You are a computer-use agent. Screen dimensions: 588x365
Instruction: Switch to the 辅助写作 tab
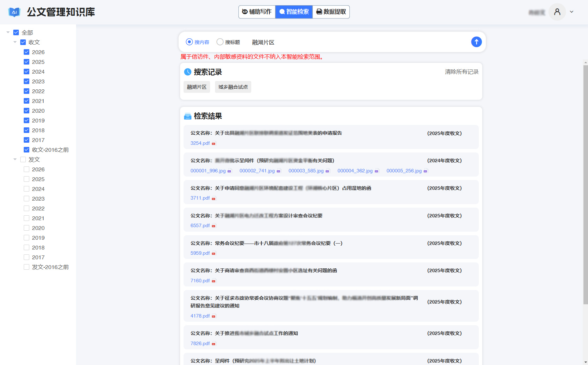pyautogui.click(x=257, y=12)
